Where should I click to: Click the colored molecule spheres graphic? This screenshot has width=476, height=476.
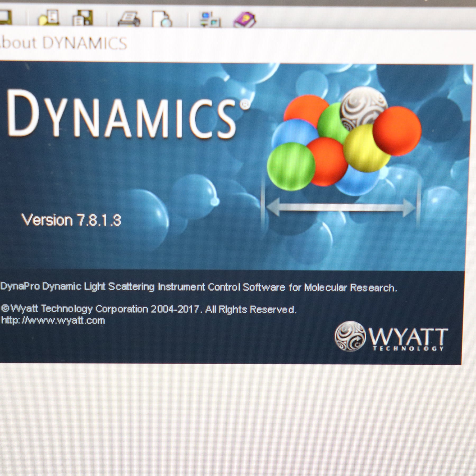tap(344, 141)
